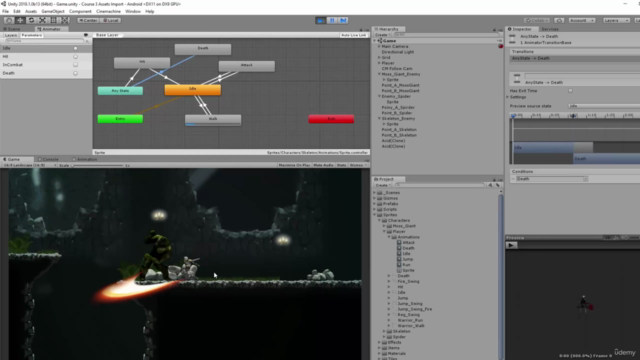Toggle Local handle rotation button
The image size is (640, 360).
[x=110, y=20]
